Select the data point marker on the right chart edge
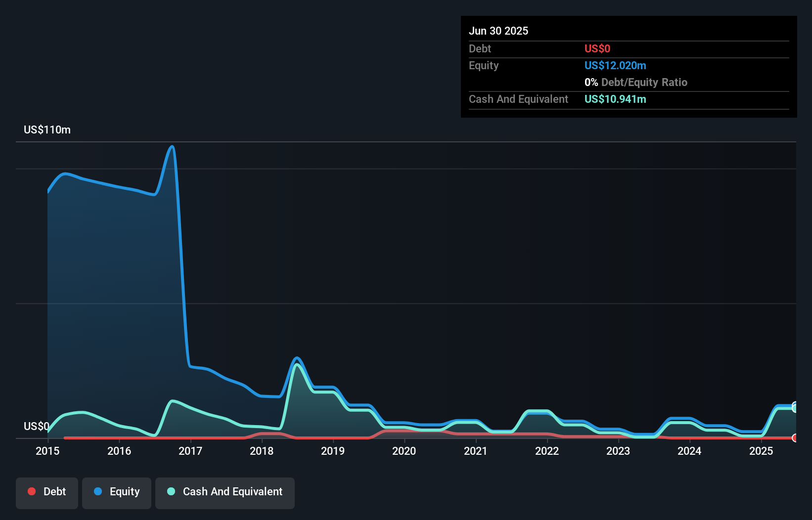 click(x=795, y=407)
